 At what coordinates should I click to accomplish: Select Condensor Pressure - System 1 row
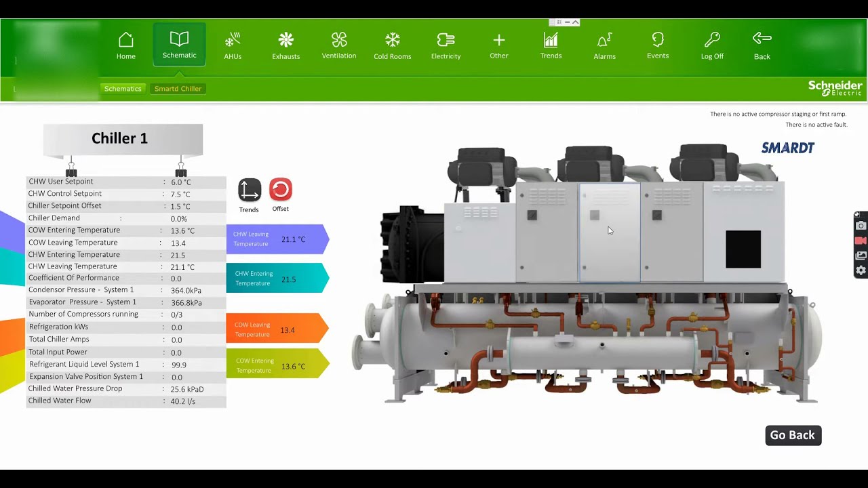(x=126, y=290)
